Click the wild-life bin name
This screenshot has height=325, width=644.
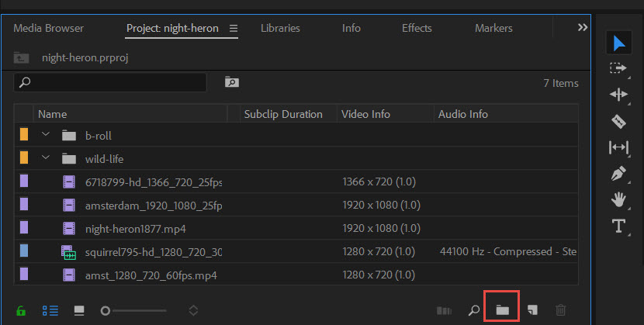coord(104,159)
